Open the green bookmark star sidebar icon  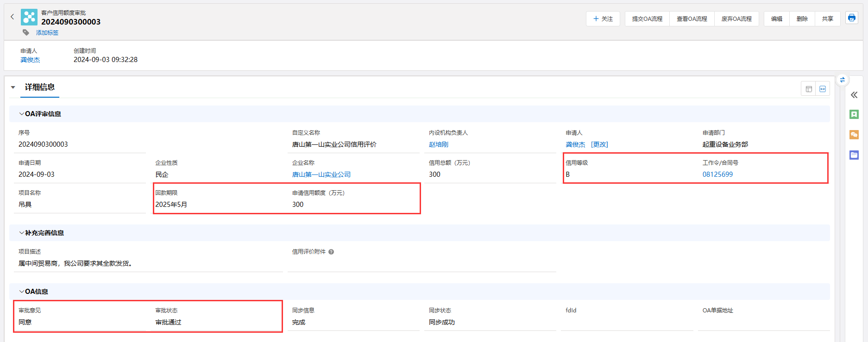coord(854,114)
